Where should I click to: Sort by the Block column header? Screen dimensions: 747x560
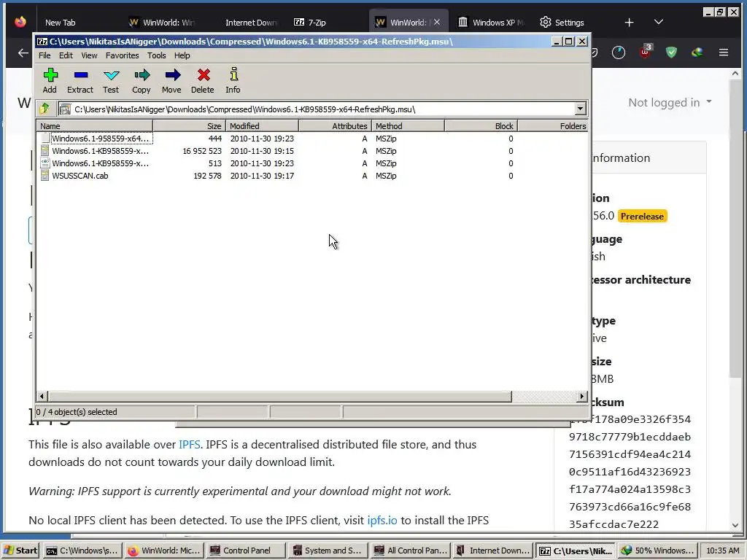(481, 125)
